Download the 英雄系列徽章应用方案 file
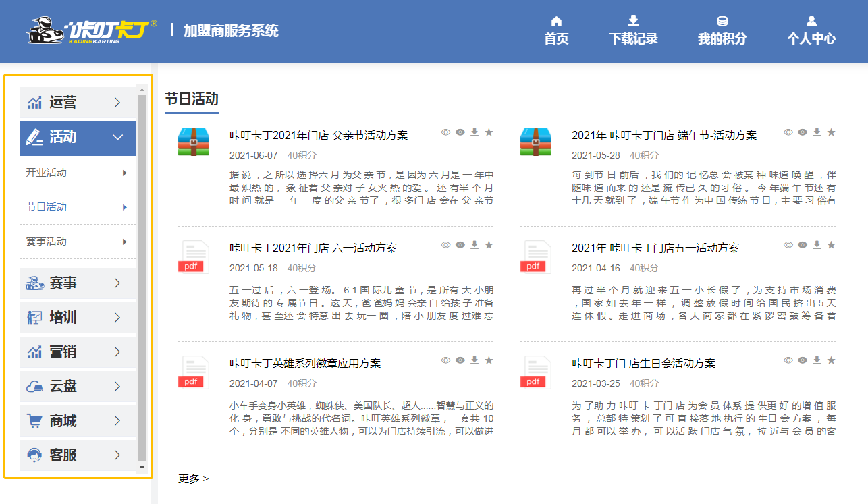 coord(474,360)
